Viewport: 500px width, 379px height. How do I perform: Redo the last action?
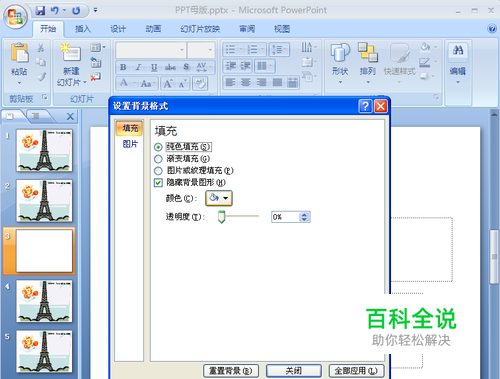(x=76, y=11)
